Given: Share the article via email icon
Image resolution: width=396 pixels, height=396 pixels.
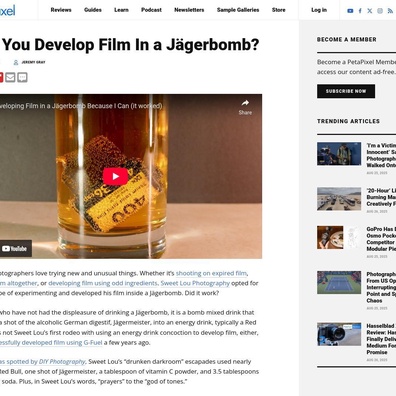Looking at the screenshot, I should 10,77.
